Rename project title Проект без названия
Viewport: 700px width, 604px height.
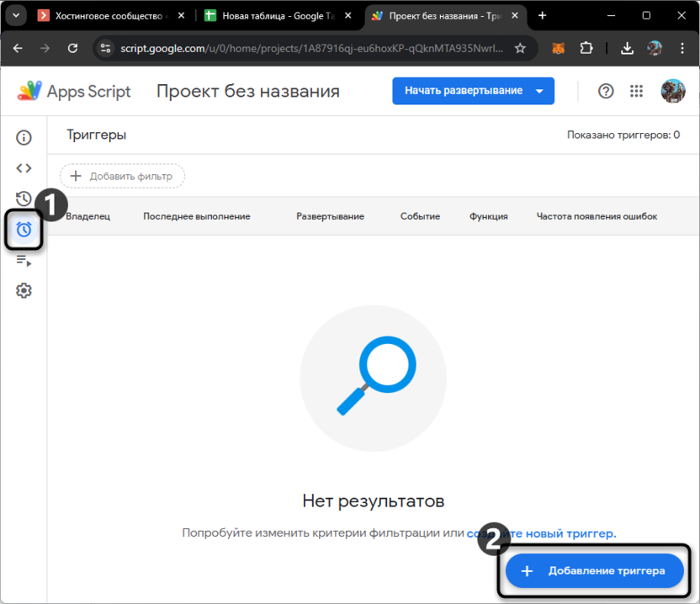[x=247, y=91]
